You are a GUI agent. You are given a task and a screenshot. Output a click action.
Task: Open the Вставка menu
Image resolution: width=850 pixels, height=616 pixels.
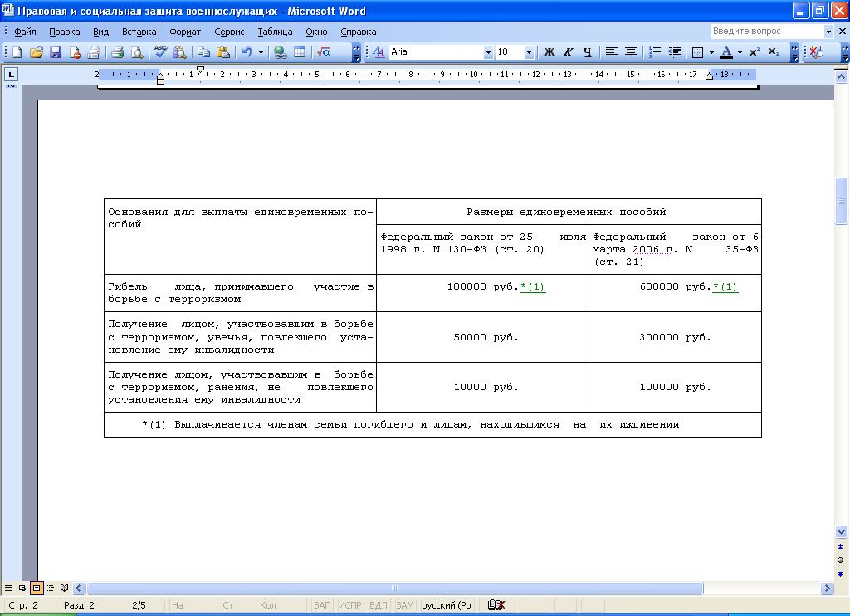coord(139,32)
